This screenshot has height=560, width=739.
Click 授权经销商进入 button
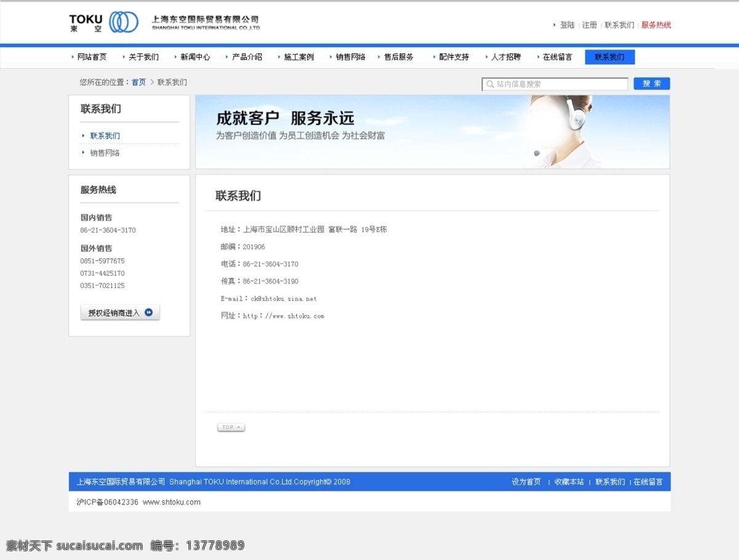pos(120,313)
